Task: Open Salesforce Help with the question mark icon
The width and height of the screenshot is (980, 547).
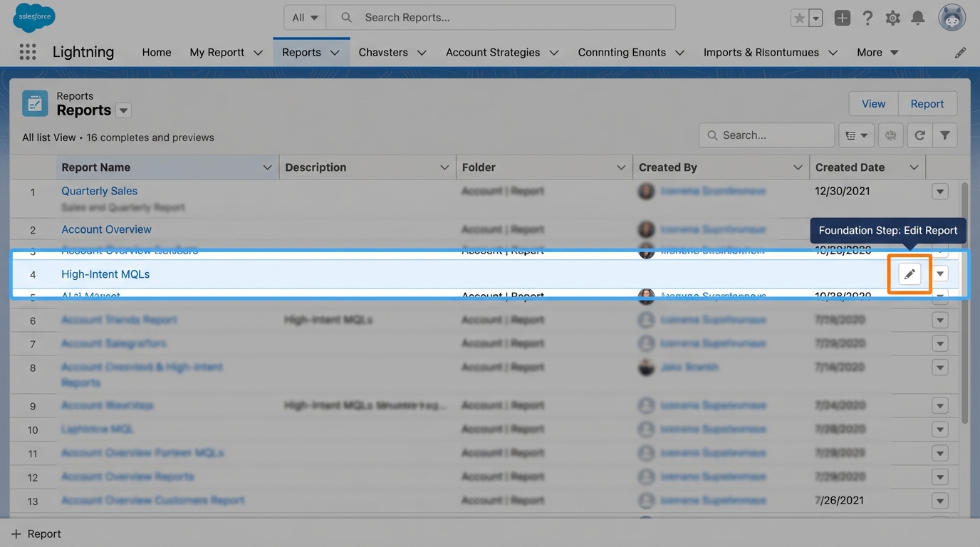Action: point(867,17)
